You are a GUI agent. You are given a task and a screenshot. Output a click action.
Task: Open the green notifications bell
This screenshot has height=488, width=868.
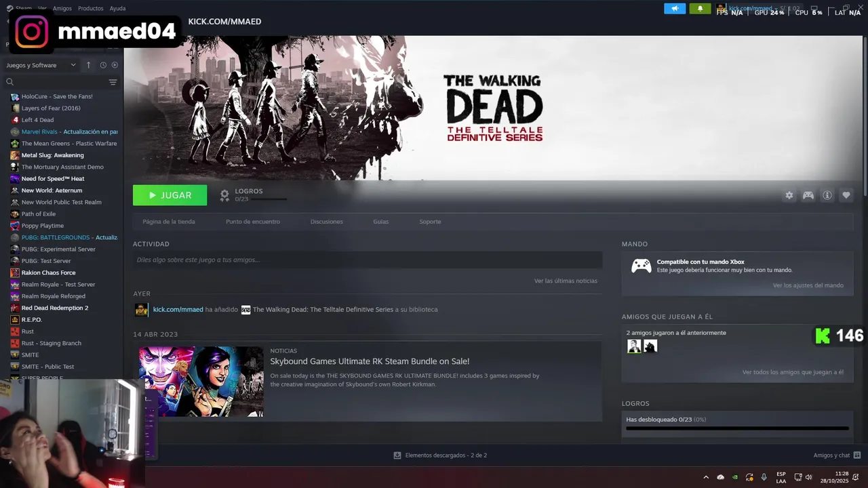pyautogui.click(x=700, y=9)
